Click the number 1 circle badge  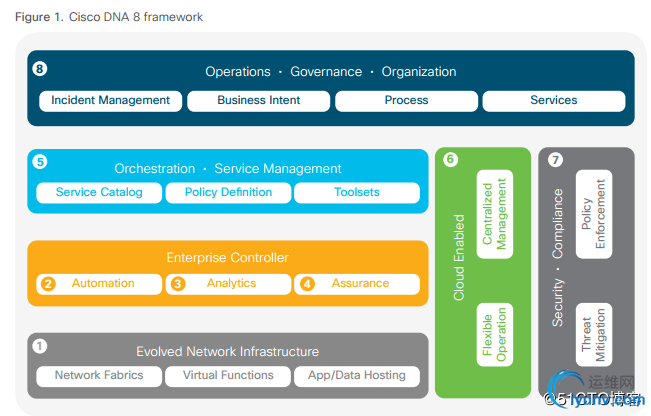(40, 346)
